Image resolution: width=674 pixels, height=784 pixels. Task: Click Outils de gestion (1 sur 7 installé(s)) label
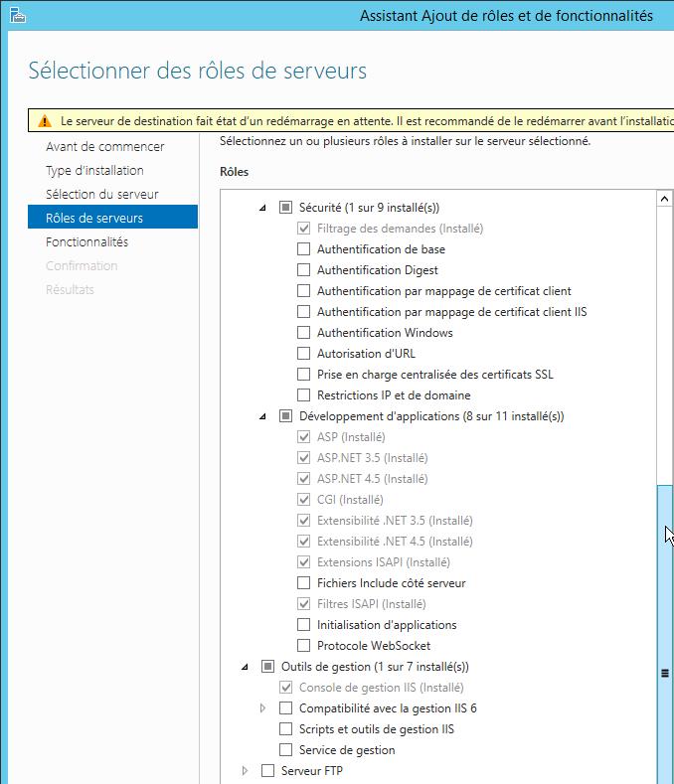[375, 667]
